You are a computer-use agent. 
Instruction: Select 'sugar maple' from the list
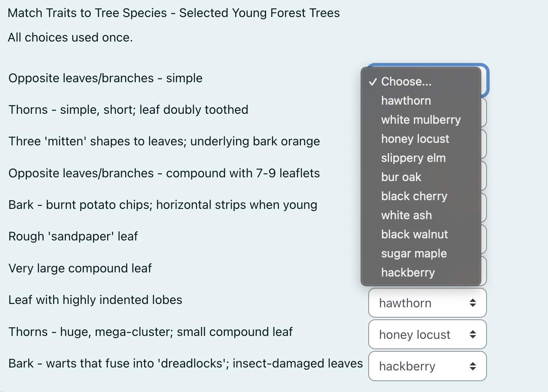click(x=414, y=253)
